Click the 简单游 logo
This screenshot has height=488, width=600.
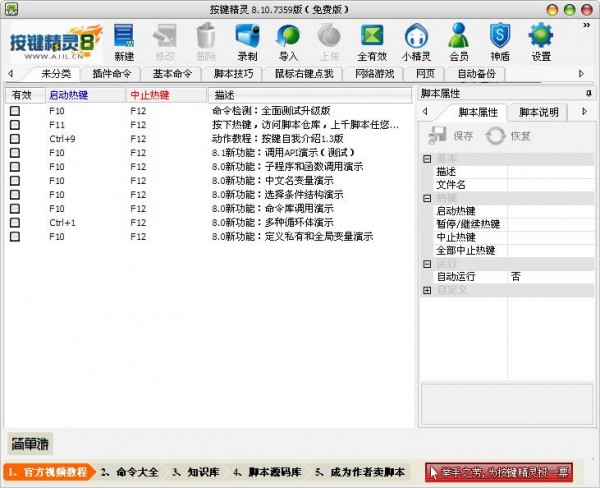30,444
